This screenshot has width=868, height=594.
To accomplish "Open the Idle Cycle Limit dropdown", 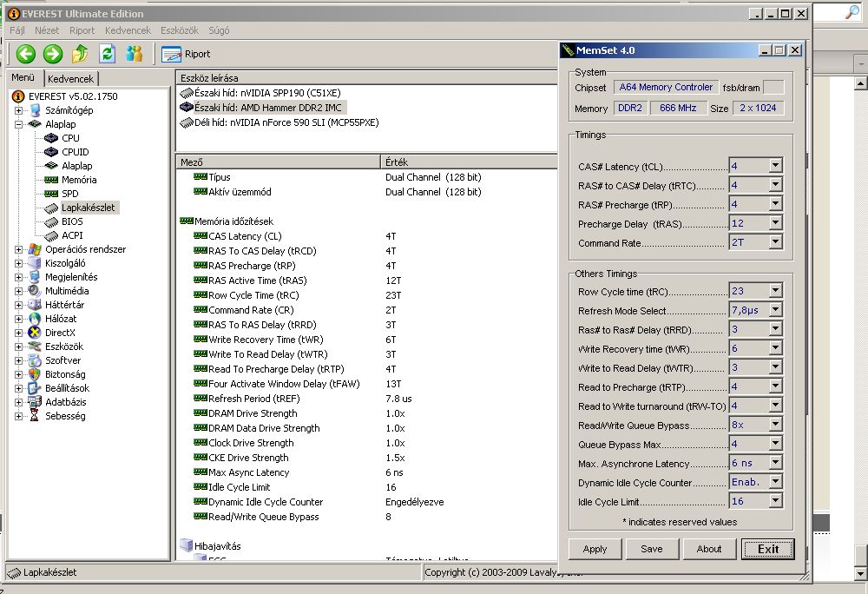I will [x=775, y=501].
